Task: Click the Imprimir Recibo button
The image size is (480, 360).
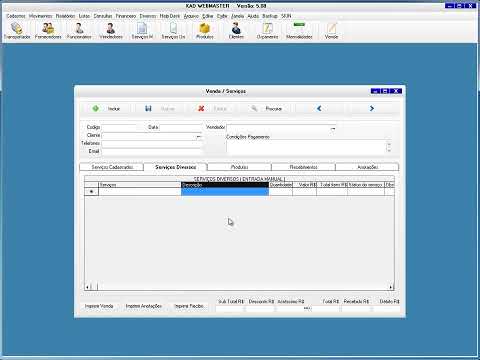Action: (x=189, y=306)
